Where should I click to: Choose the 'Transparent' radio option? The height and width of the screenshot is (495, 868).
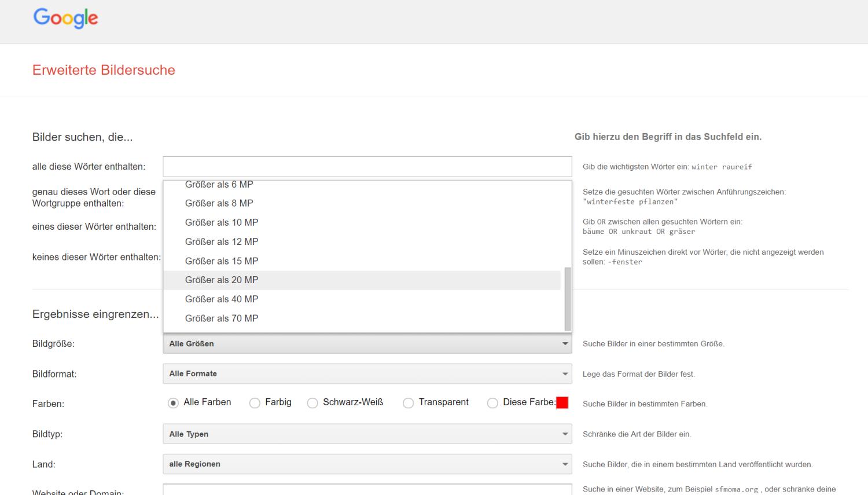coord(409,403)
